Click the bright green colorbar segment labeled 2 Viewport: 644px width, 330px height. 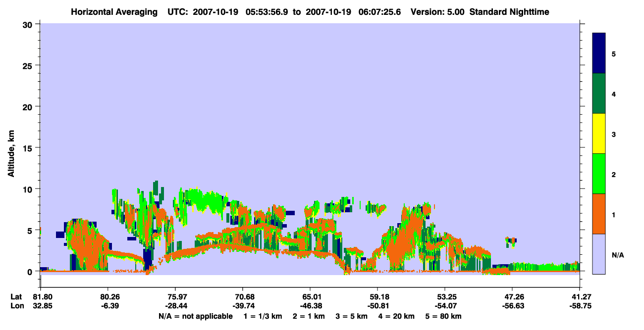pos(599,174)
